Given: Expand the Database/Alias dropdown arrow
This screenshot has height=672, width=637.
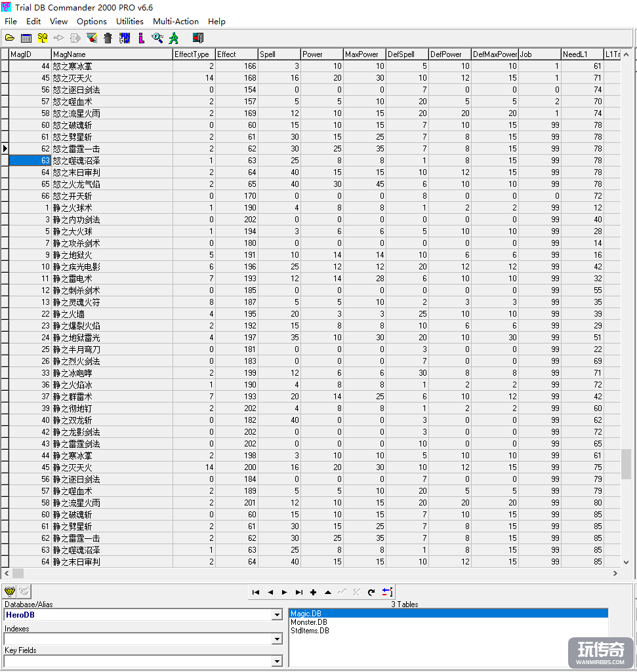Looking at the screenshot, I should click(277, 615).
